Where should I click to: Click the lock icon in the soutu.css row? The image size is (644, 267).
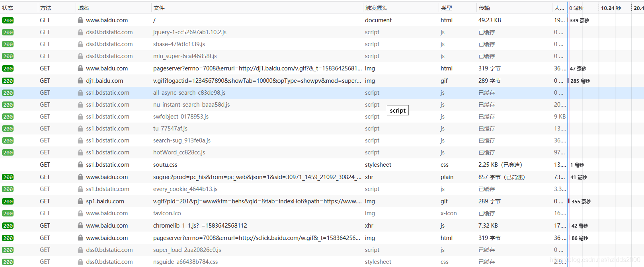80,164
